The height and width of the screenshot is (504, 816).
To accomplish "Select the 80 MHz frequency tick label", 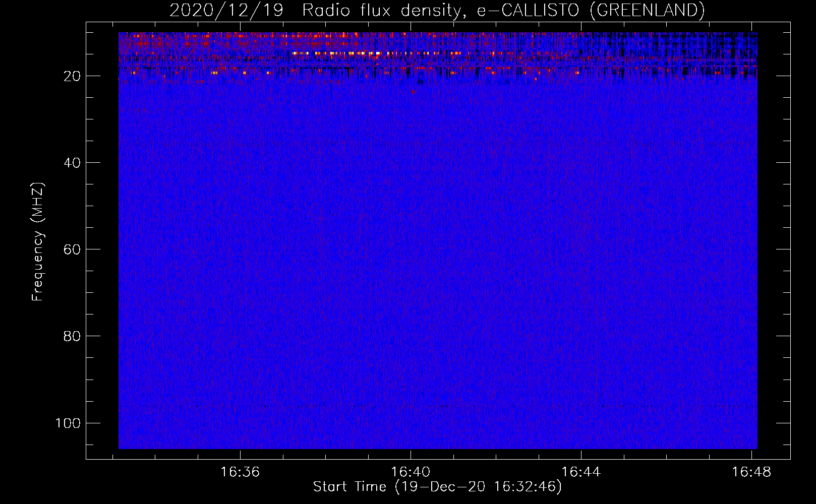I will click(72, 336).
